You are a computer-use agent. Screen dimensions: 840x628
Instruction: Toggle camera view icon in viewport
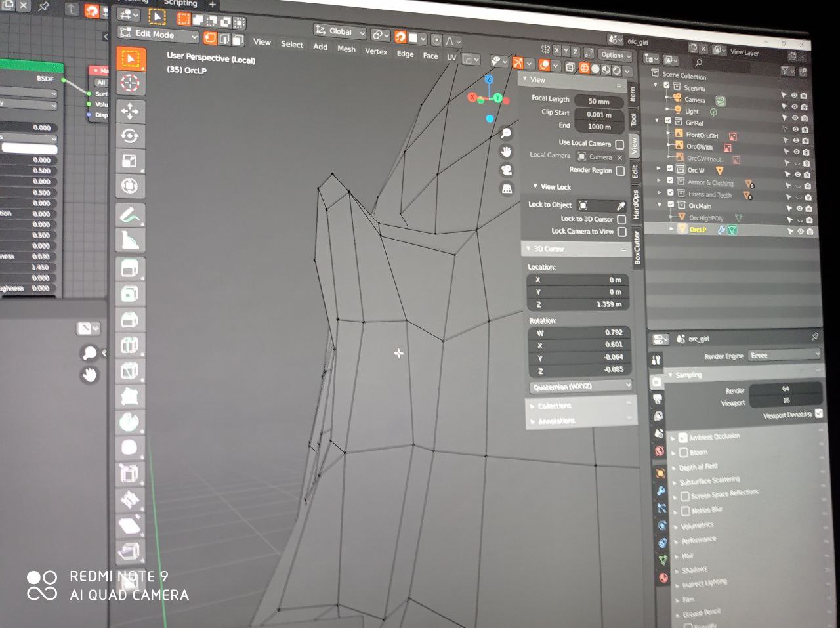point(507,170)
